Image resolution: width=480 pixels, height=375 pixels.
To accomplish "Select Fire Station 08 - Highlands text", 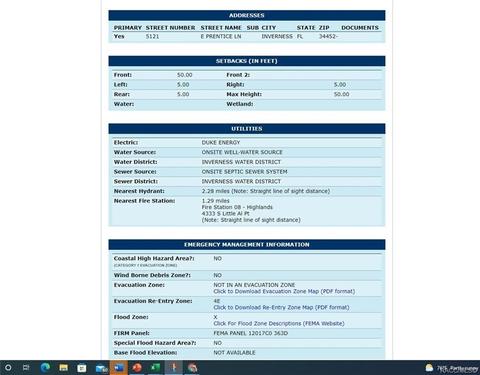I will [x=237, y=207].
